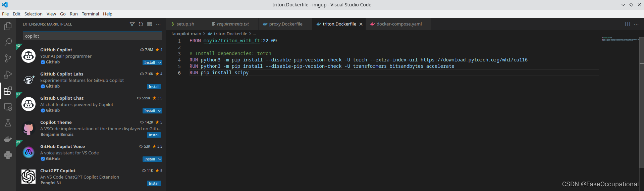
Task: Filter extensions with funnel icon
Action: [132, 24]
